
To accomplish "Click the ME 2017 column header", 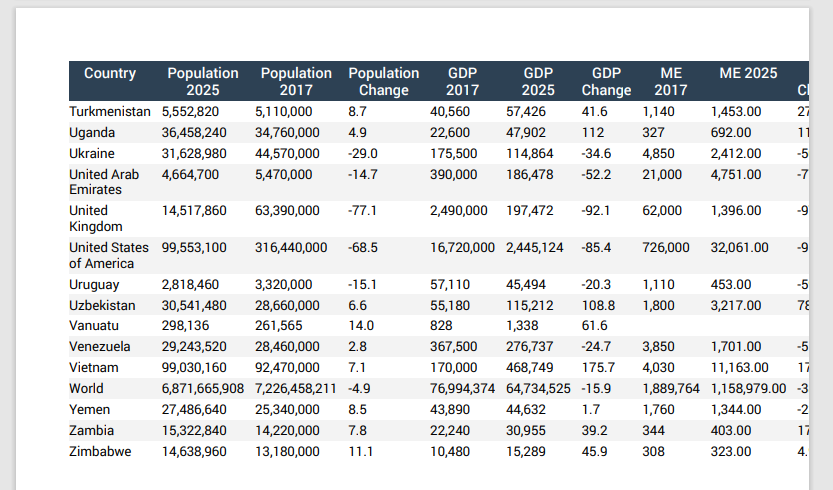I will pyautogui.click(x=671, y=81).
